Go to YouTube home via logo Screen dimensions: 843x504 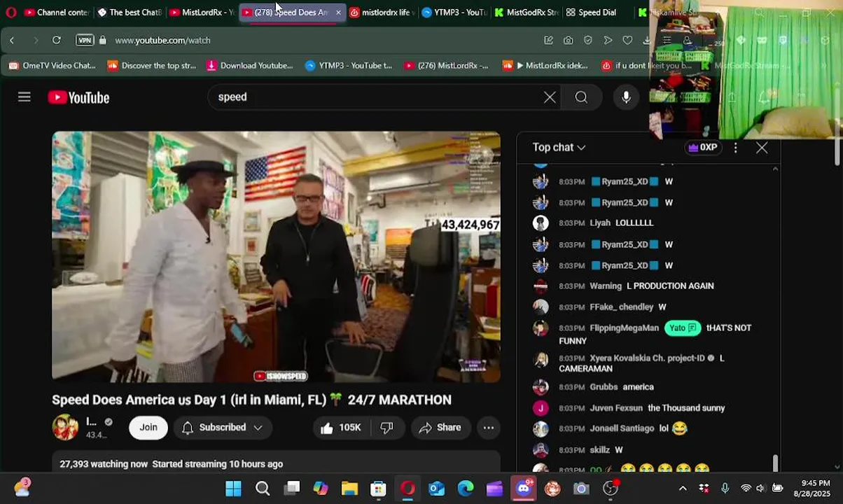78,98
